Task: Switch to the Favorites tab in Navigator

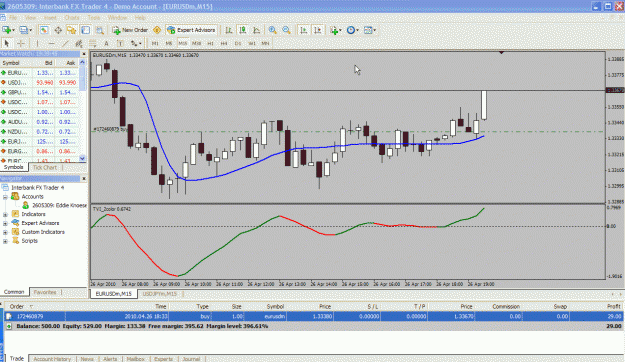Action: tap(45, 292)
